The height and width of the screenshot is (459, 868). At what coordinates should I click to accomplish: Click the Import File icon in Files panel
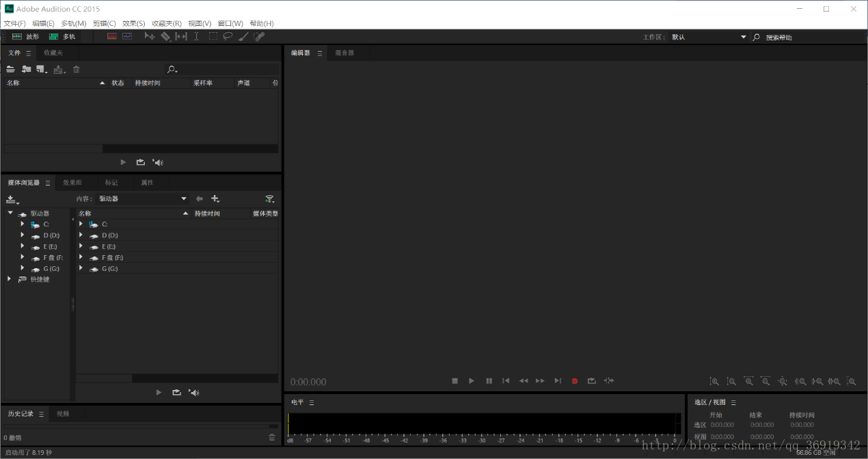pos(26,69)
